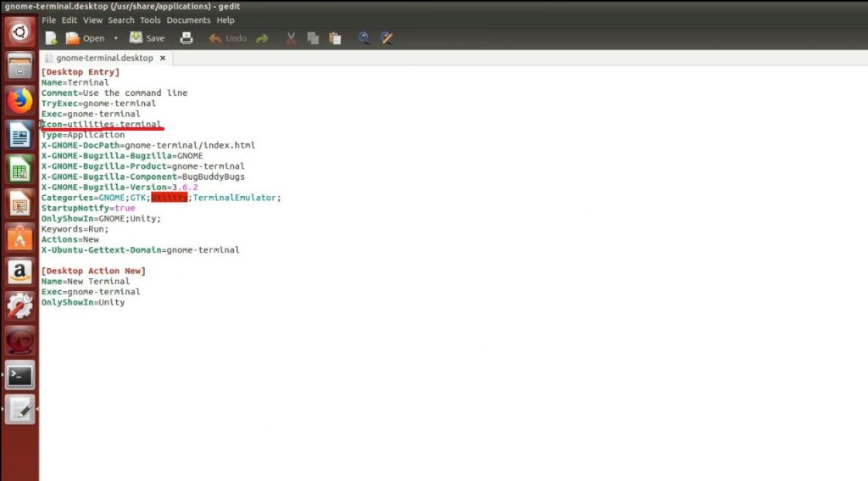
Task: Switch to Terminal in the dock
Action: pyautogui.click(x=20, y=376)
